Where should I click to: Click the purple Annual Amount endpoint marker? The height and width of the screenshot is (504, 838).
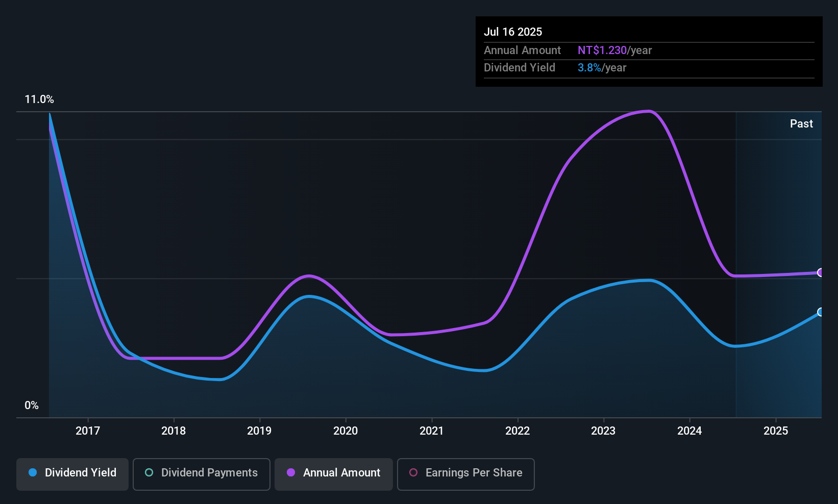(821, 272)
